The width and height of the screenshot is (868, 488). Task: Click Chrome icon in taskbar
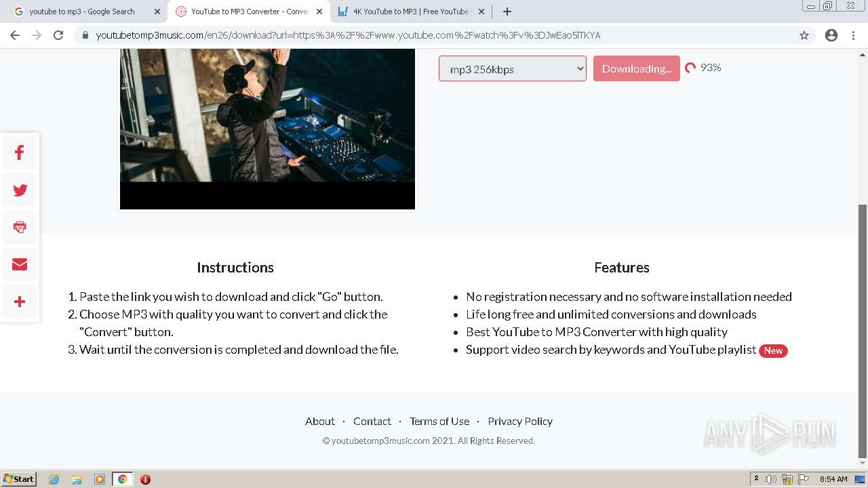click(x=122, y=479)
